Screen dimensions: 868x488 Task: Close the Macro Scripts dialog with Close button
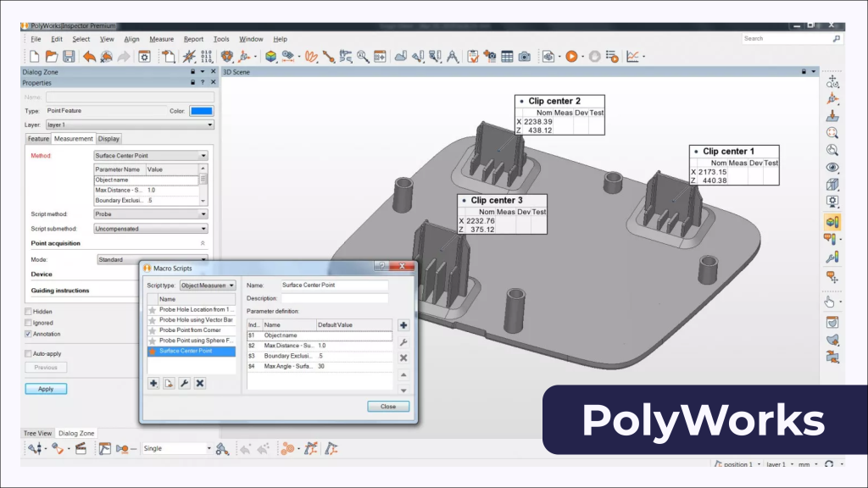pos(388,407)
